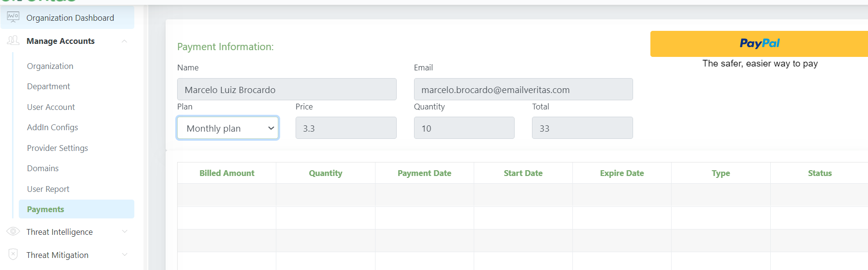Select Organization in the sidebar
The width and height of the screenshot is (868, 270).
click(50, 66)
